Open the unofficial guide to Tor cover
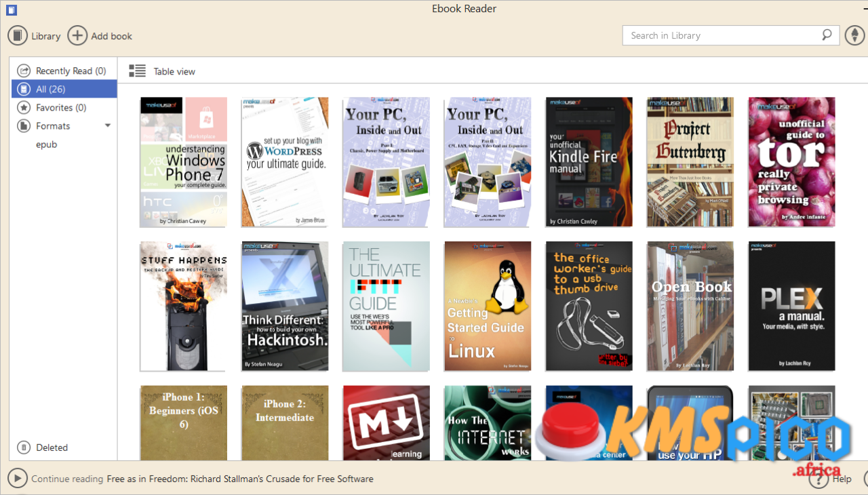The height and width of the screenshot is (495, 868). (x=791, y=162)
